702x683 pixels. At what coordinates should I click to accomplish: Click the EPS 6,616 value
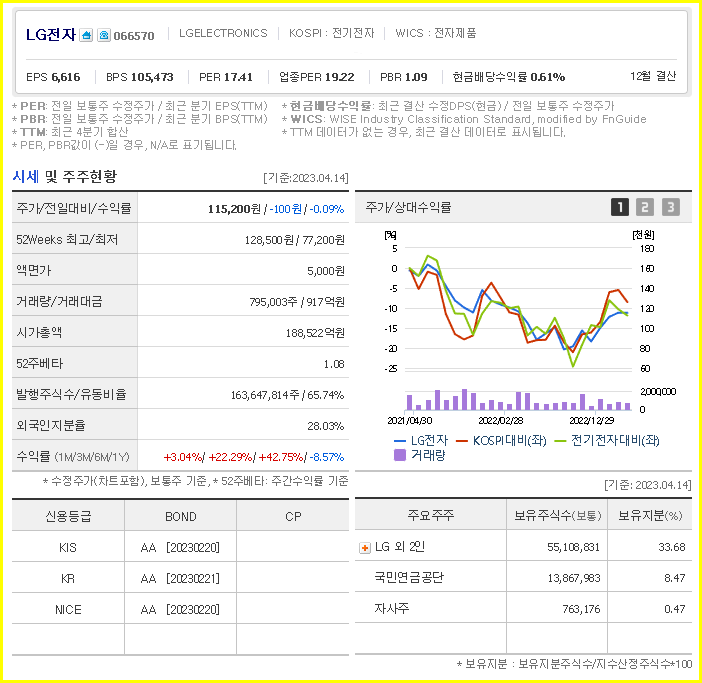coord(53,77)
